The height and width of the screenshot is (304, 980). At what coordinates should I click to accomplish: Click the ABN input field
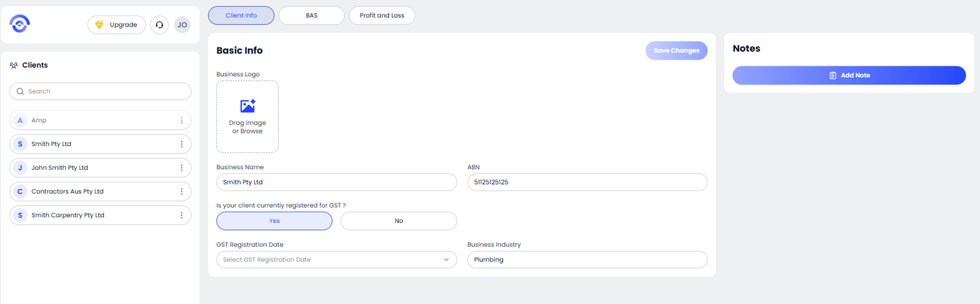coord(587,182)
